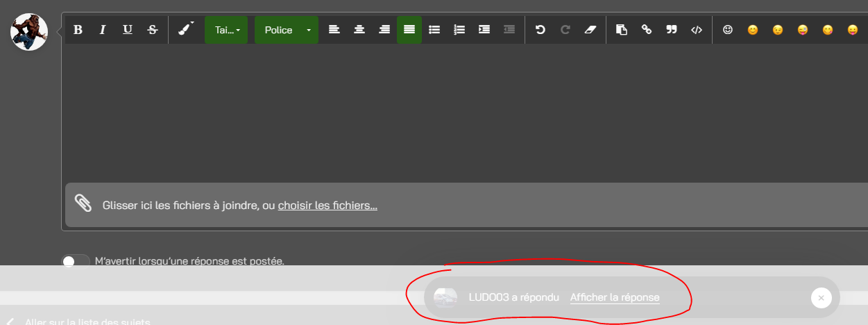Apply strikethrough formatting
Image resolution: width=868 pixels, height=325 pixels.
click(x=153, y=30)
